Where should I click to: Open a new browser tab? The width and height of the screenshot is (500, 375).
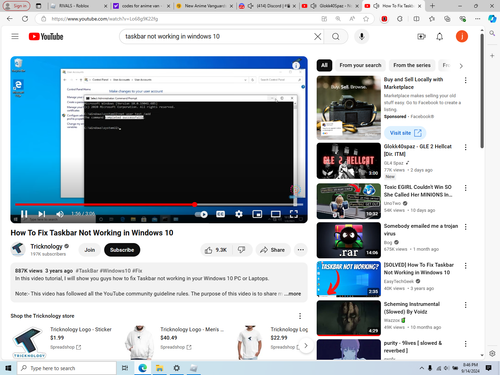coord(432,6)
